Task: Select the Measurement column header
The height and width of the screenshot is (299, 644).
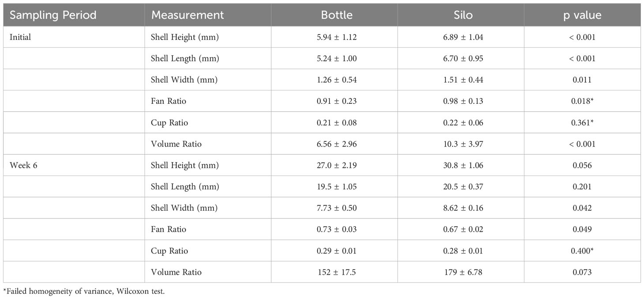Action: click(x=187, y=15)
